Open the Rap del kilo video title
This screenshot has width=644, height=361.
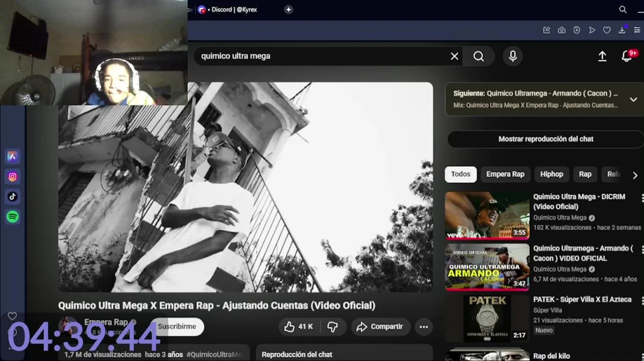tap(552, 356)
